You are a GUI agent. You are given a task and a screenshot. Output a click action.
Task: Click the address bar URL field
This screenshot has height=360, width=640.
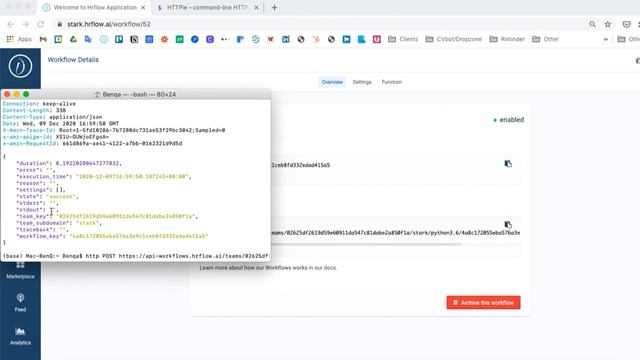coord(318,24)
